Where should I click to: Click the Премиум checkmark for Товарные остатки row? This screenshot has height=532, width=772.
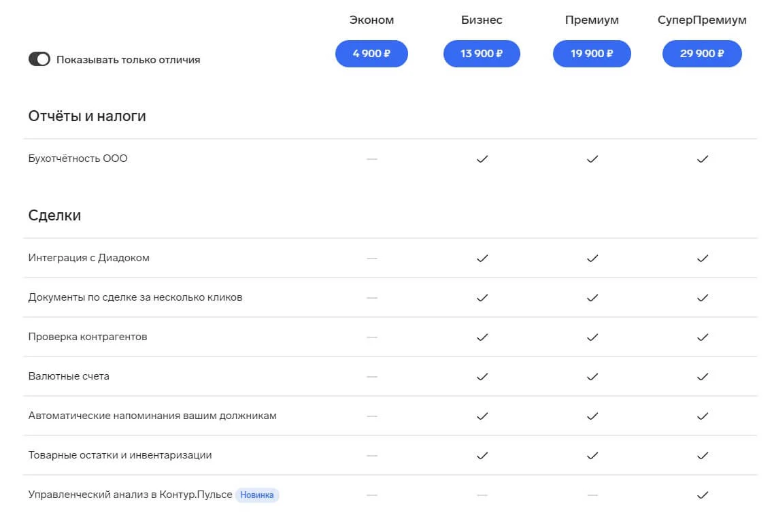click(592, 456)
